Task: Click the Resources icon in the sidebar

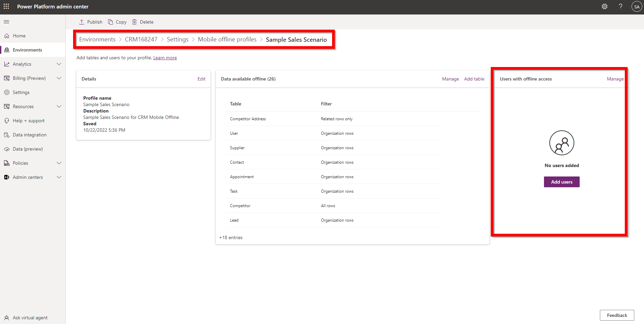Action: (x=7, y=106)
